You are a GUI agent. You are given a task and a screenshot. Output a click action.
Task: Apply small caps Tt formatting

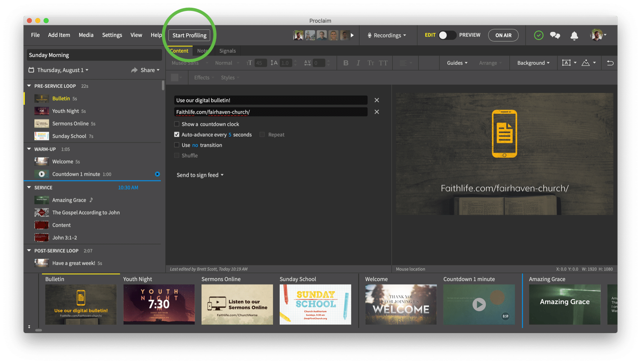coord(371,63)
